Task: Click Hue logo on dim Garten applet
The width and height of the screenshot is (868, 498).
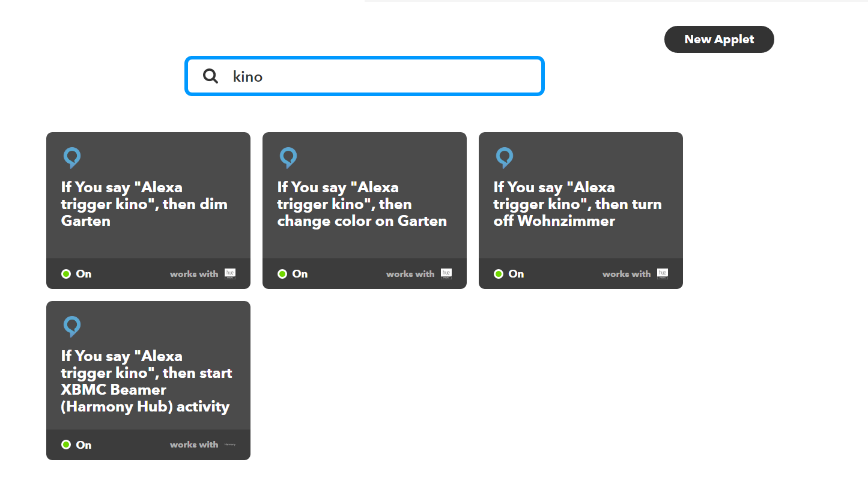Action: coord(230,274)
